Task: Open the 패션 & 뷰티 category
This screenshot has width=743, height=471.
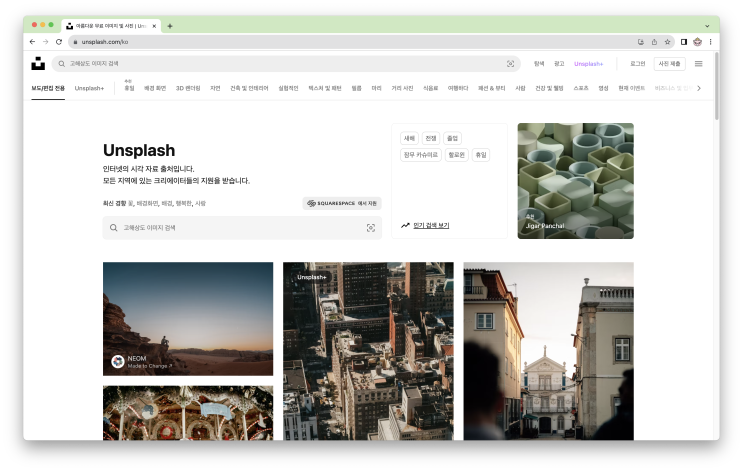Action: (x=491, y=88)
